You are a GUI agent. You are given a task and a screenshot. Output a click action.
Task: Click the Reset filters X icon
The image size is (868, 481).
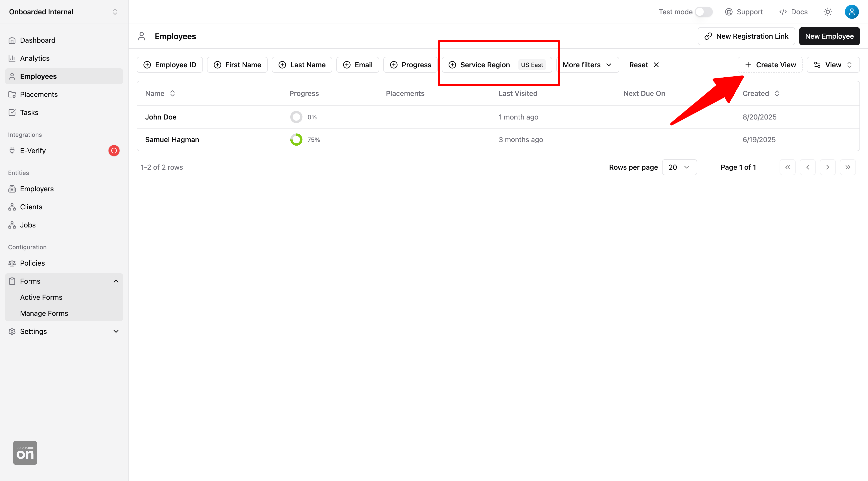tap(656, 65)
